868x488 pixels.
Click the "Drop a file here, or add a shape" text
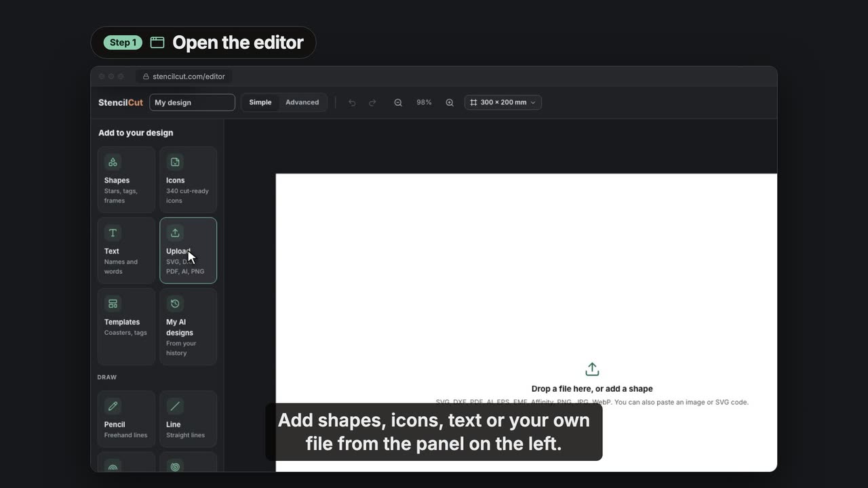[x=592, y=389]
